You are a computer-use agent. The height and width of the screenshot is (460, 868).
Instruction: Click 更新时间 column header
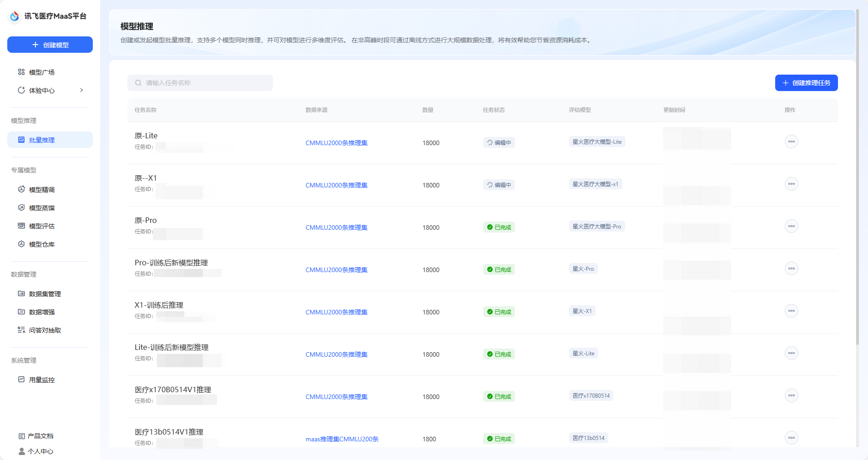(x=674, y=110)
